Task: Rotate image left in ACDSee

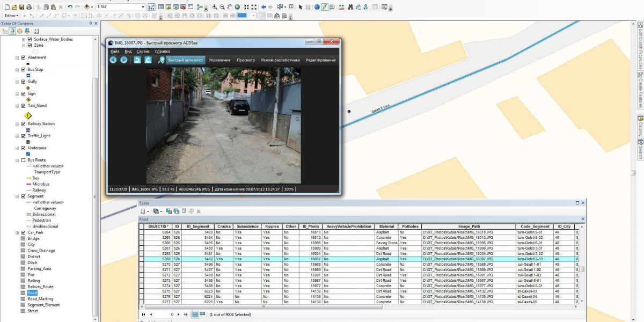Action: click(137, 60)
